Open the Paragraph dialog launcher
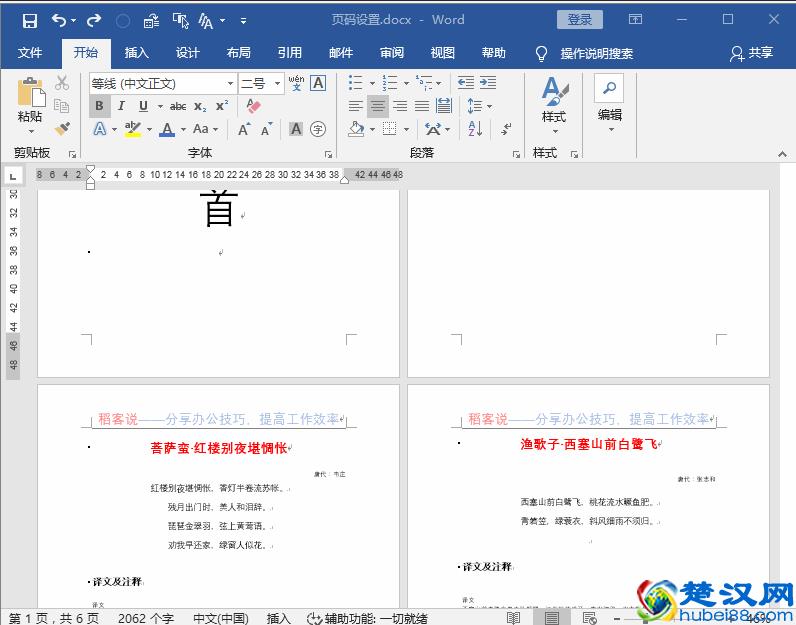796x625 pixels. click(516, 154)
